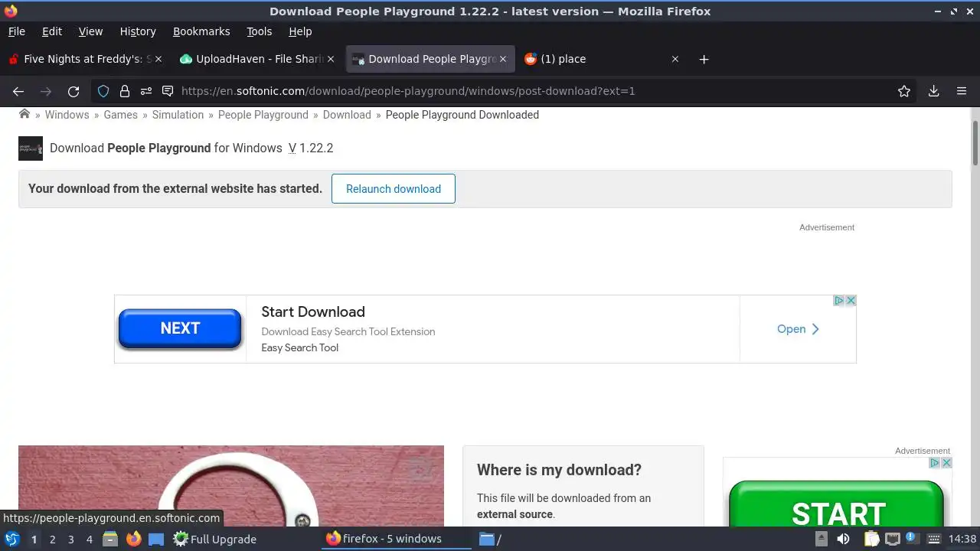Open the site permissions icon in URL bar
The width and height of the screenshot is (980, 551).
point(146,91)
